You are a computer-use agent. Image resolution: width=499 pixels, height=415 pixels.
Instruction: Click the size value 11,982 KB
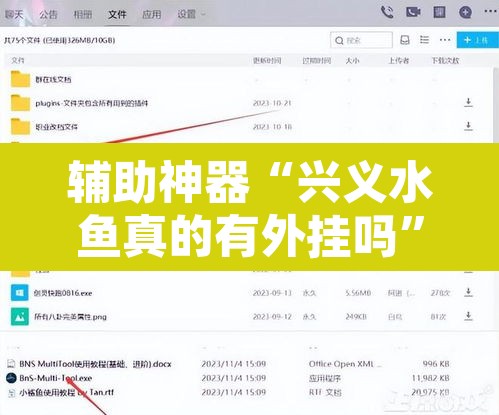coord(431,378)
